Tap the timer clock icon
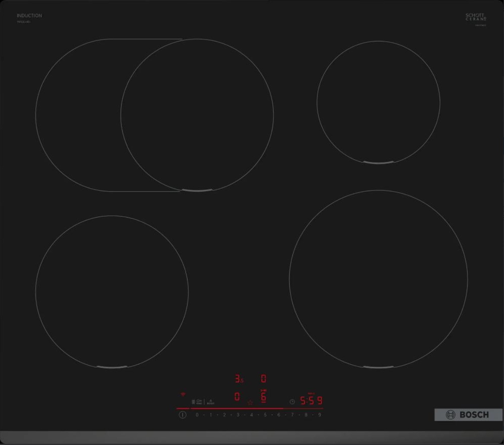The width and height of the screenshot is (504, 445). pos(292,401)
